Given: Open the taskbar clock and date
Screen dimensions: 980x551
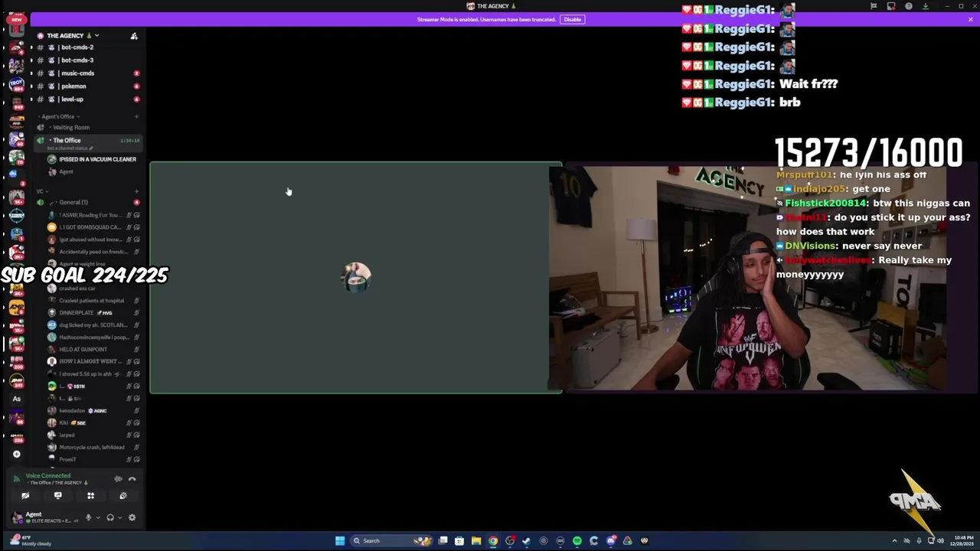Looking at the screenshot, I should click(962, 541).
